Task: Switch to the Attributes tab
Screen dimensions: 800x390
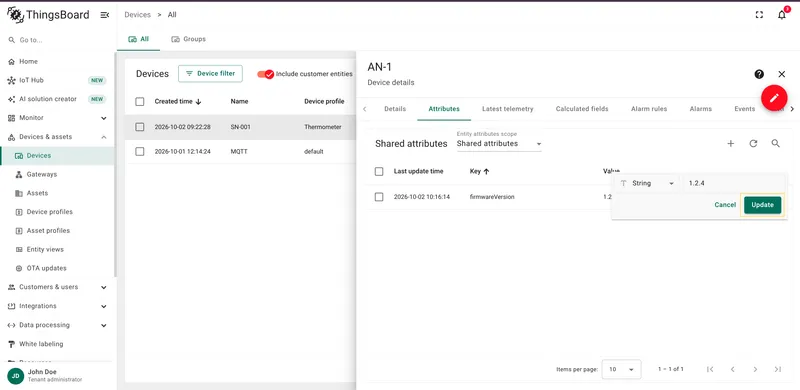Action: [444, 109]
